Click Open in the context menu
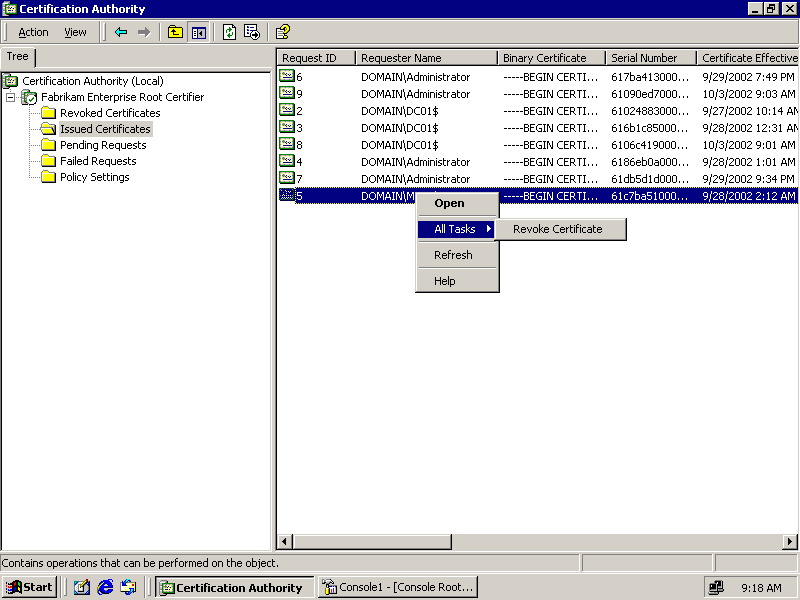Viewport: 800px width, 600px height. click(x=449, y=203)
